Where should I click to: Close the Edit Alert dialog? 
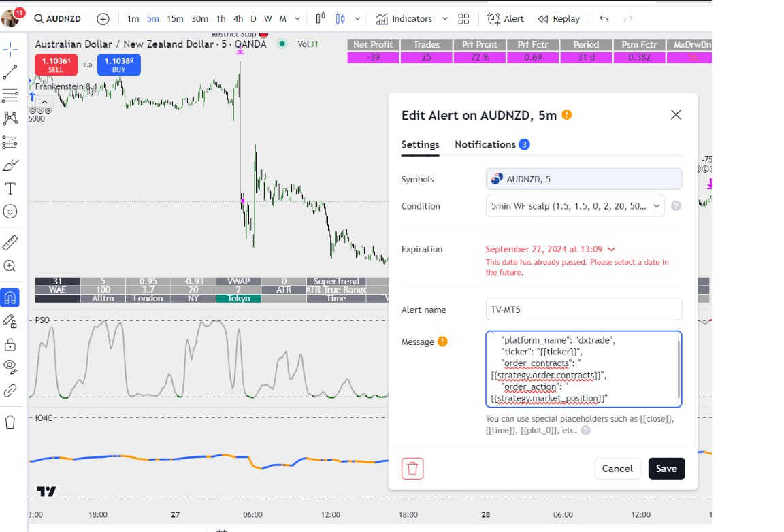tap(676, 115)
